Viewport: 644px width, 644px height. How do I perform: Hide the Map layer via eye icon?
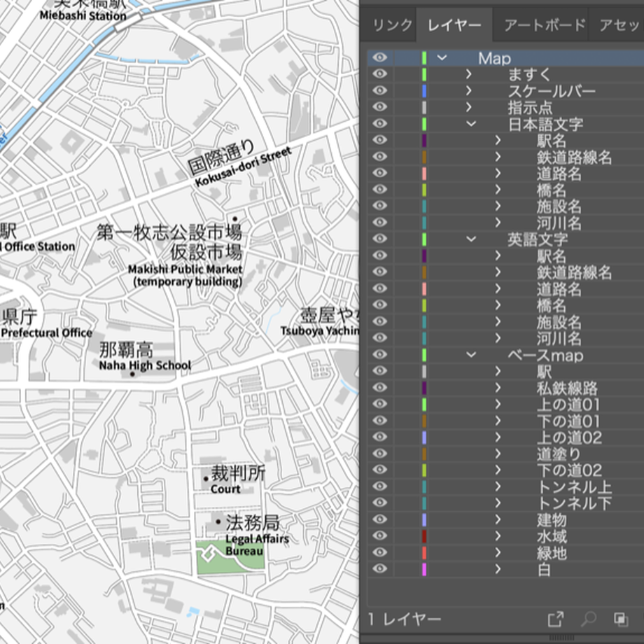point(380,57)
